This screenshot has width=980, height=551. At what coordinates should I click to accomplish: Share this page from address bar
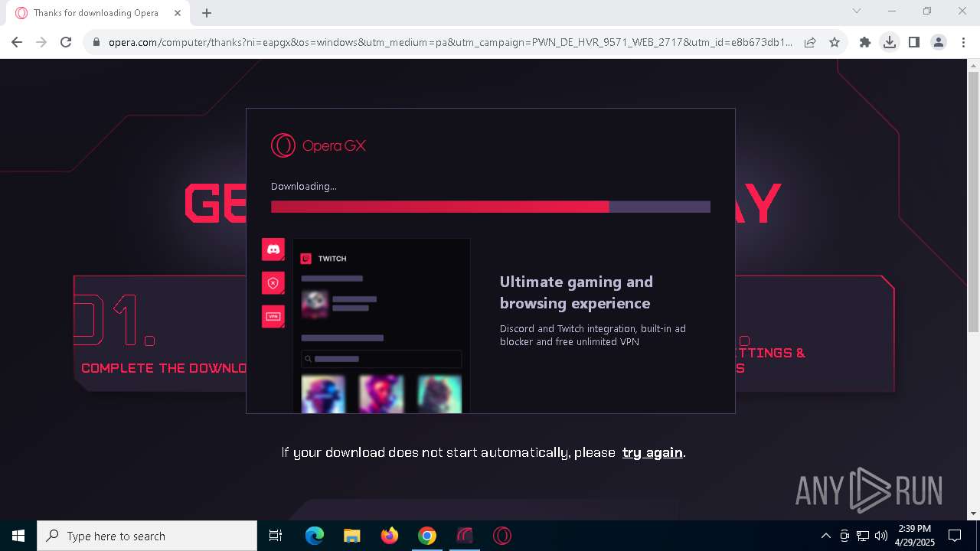click(810, 43)
